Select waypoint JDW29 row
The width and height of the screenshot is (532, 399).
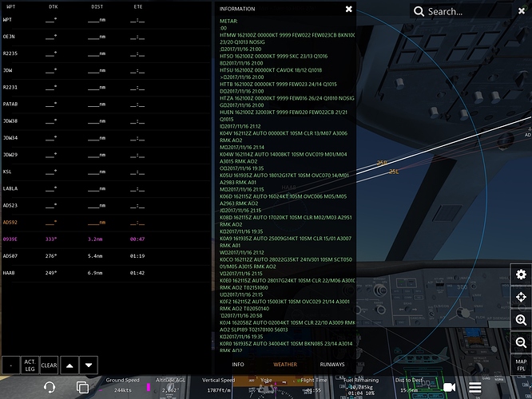pos(106,155)
